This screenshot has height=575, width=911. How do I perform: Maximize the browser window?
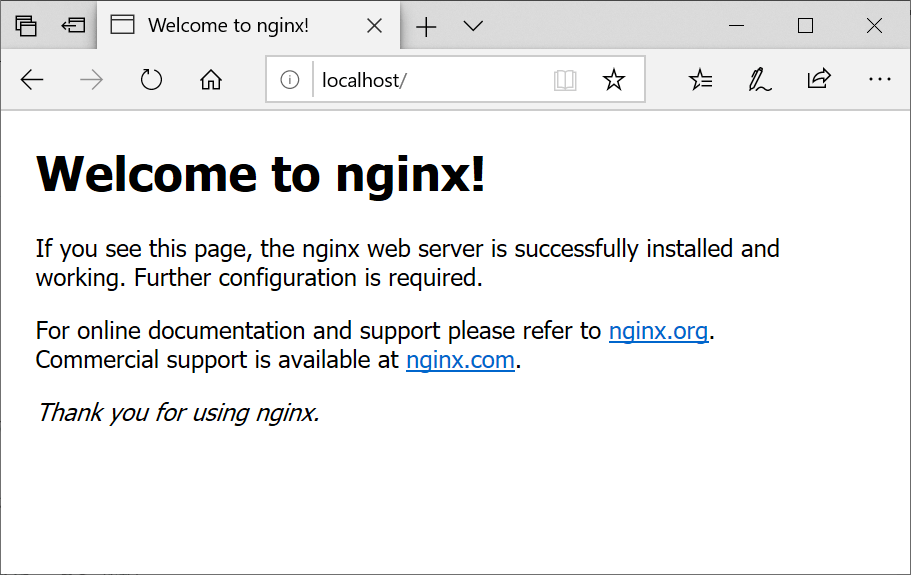tap(805, 26)
